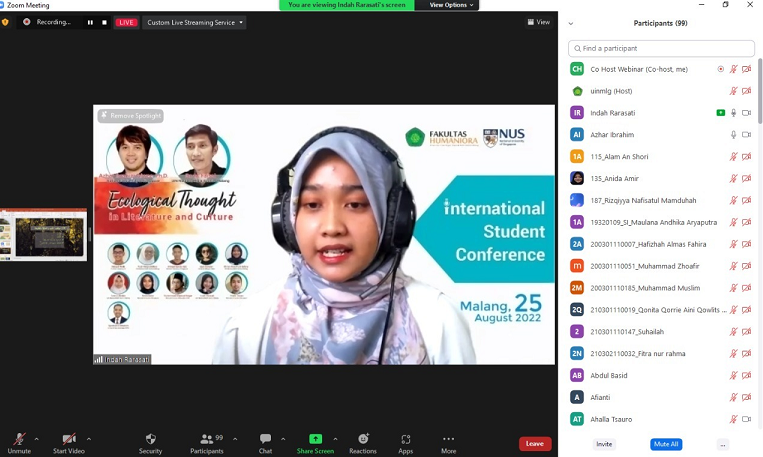Viewport: 763px width, 457px height.
Task: Click the Leave meeting button
Action: (x=535, y=444)
